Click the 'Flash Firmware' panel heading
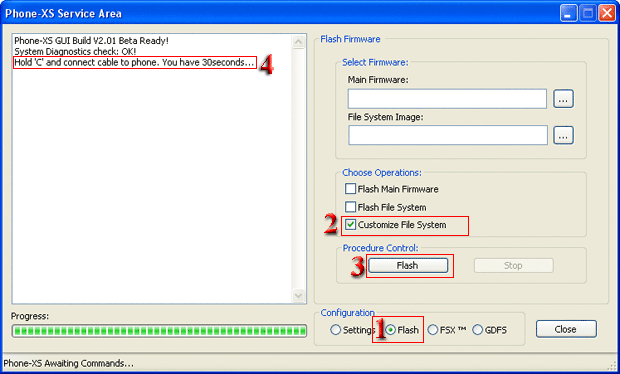Image resolution: width=620 pixels, height=374 pixels. point(350,39)
